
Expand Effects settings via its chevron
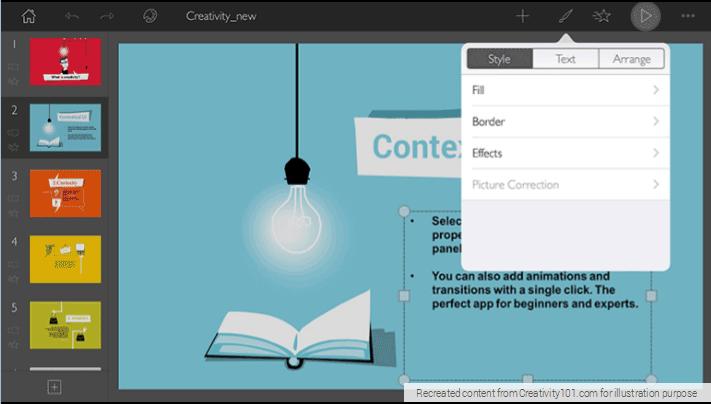[656, 153]
